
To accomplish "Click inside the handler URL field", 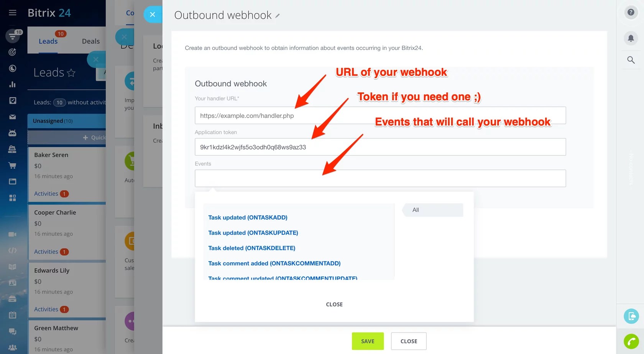I will (379, 115).
